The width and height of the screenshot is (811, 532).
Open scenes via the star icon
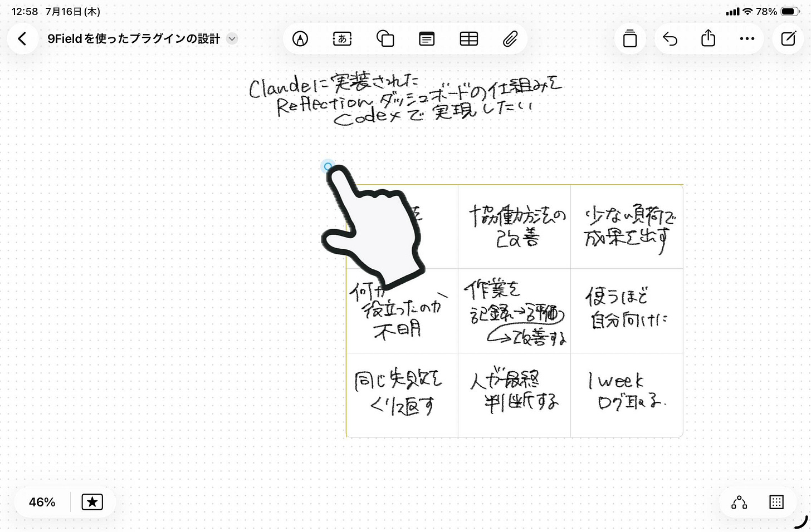(92, 502)
